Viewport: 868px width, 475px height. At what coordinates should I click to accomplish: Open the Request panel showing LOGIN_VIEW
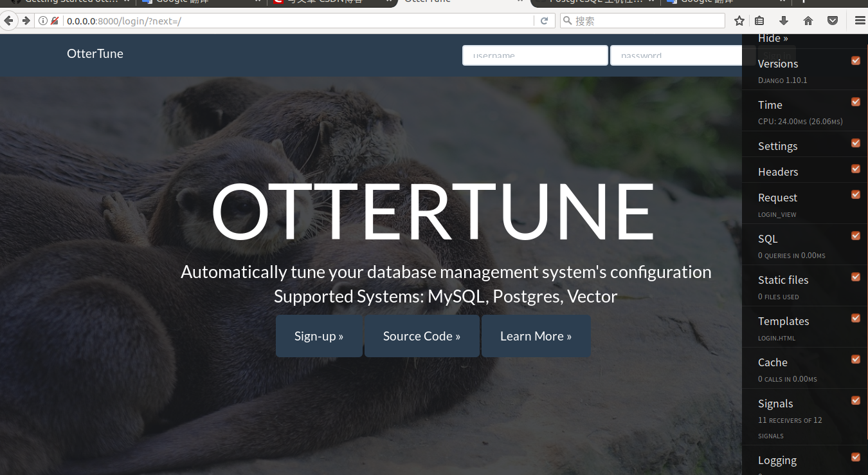(777, 198)
